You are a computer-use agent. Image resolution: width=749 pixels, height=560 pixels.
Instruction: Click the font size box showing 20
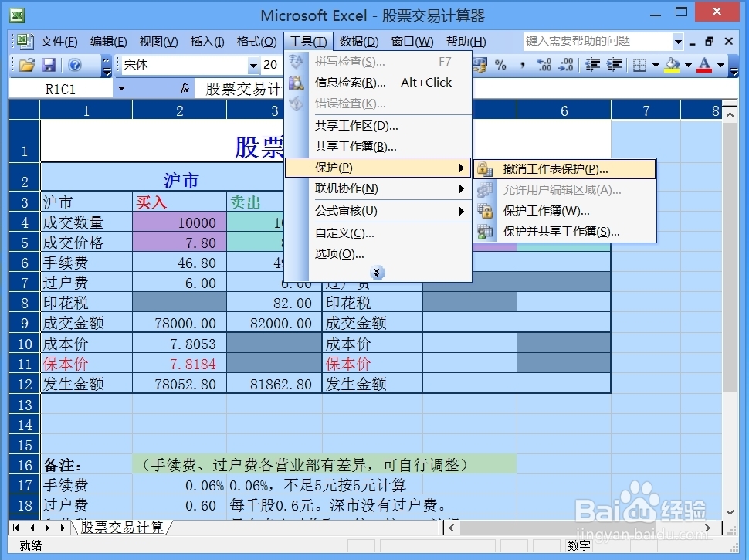pyautogui.click(x=270, y=65)
